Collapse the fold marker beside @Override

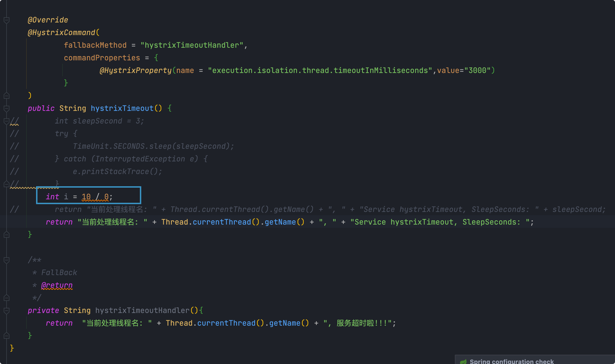coord(7,20)
